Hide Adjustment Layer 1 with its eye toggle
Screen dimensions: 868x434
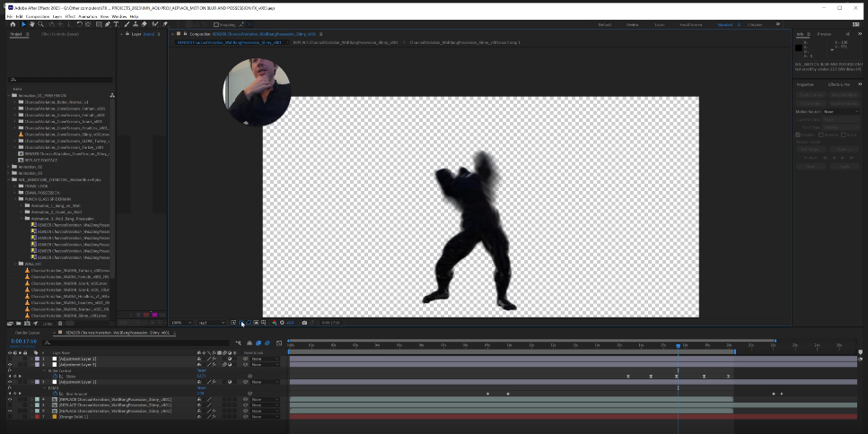pos(9,382)
